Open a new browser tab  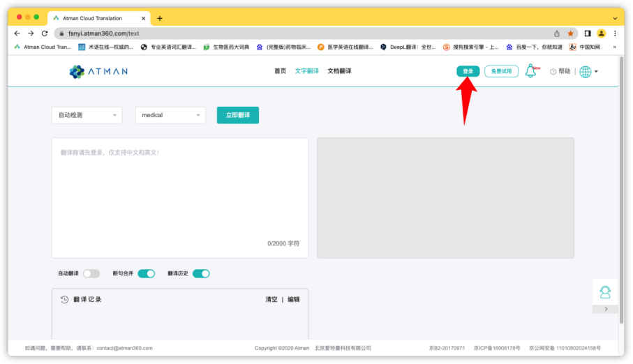pos(160,18)
